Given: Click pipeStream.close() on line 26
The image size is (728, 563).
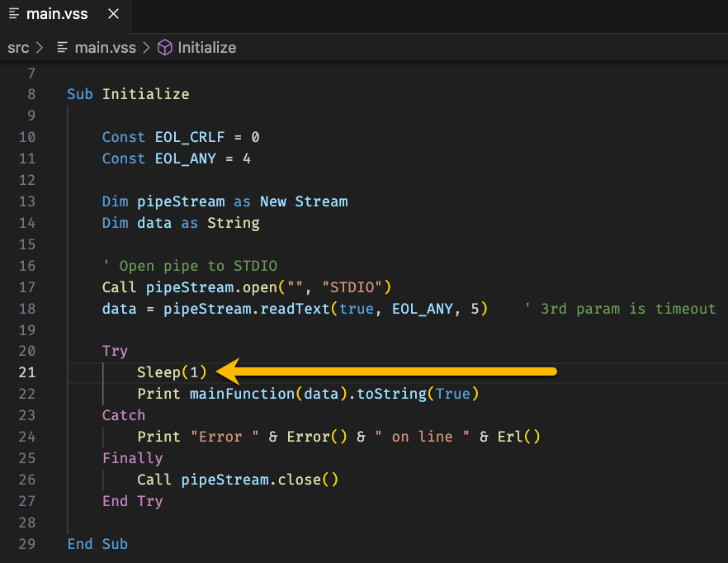Looking at the screenshot, I should point(259,480).
